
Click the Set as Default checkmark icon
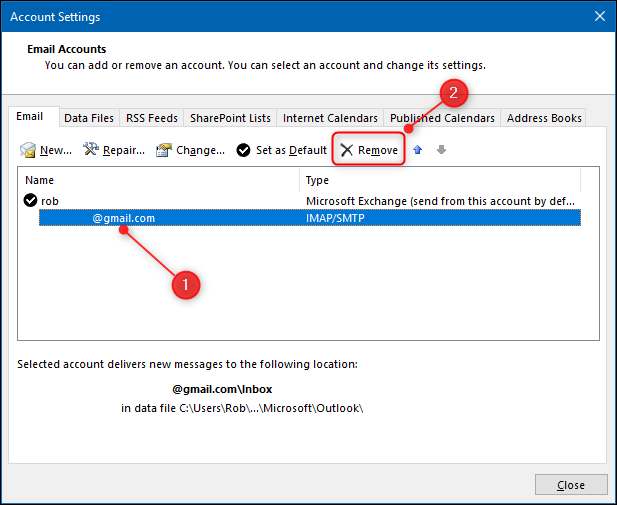point(244,150)
